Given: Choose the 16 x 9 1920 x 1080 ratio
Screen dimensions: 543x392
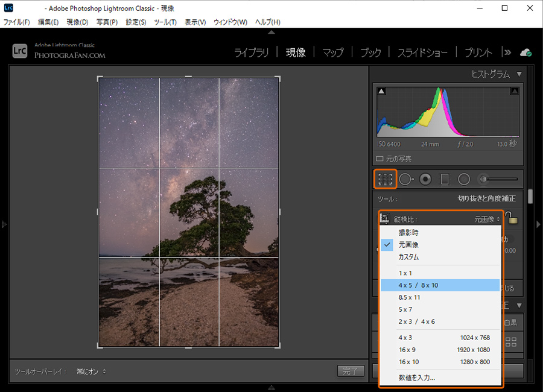Looking at the screenshot, I should (x=440, y=349).
